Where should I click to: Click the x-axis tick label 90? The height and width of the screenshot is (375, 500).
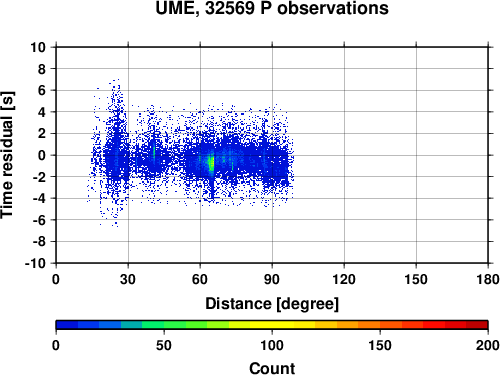(x=272, y=279)
